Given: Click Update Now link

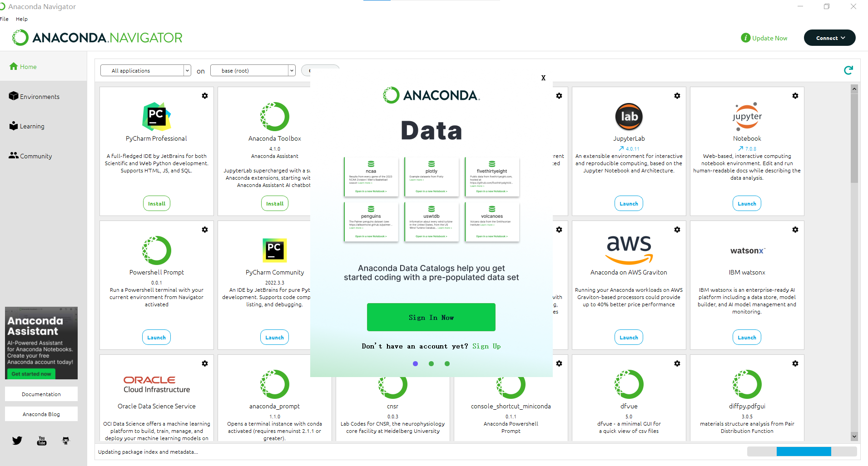Looking at the screenshot, I should pos(764,38).
